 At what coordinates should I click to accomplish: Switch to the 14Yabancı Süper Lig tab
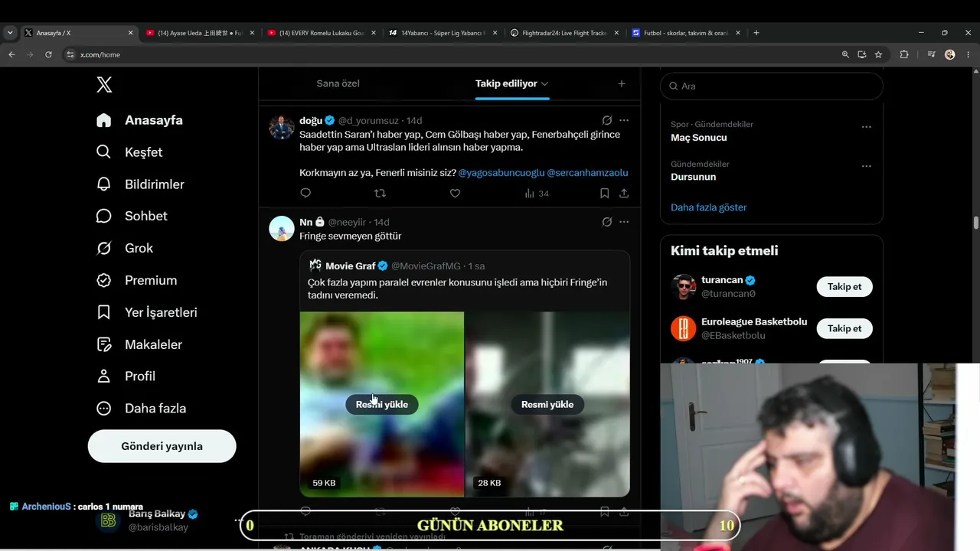[443, 33]
